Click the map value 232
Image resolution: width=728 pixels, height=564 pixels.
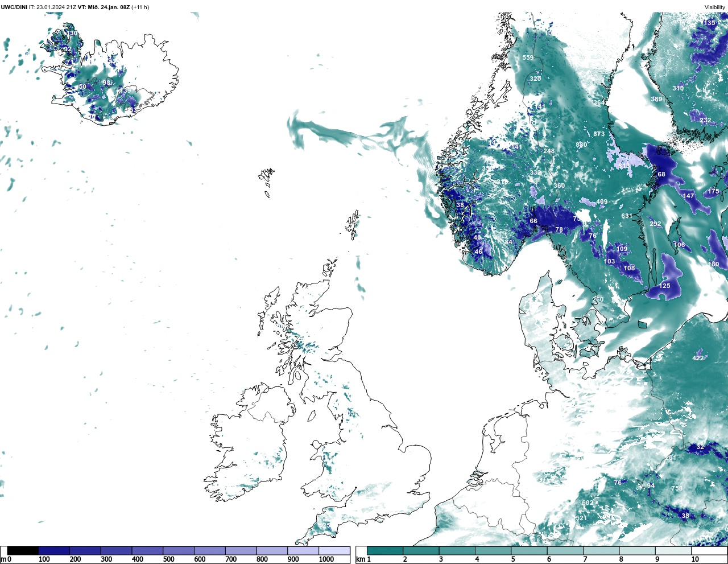(x=705, y=120)
